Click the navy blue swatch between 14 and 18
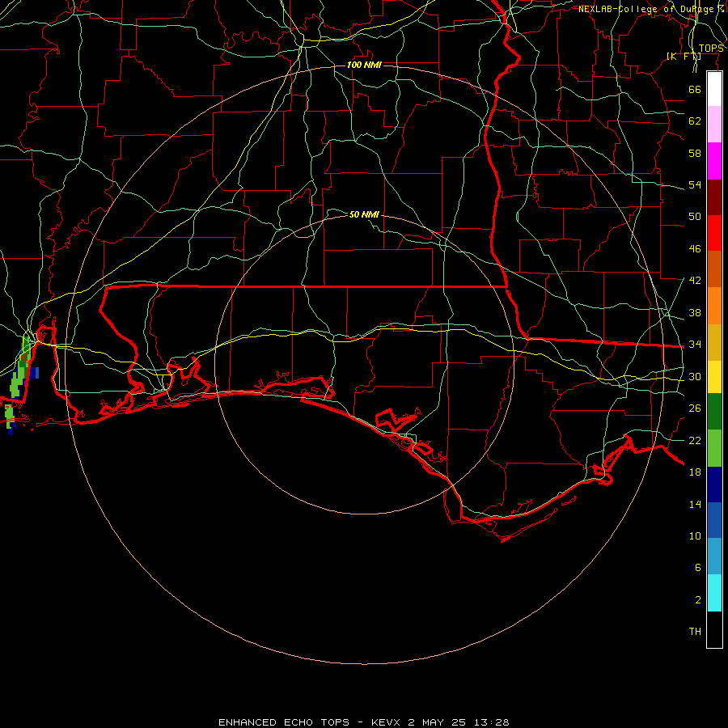This screenshot has width=728, height=728. (714, 485)
